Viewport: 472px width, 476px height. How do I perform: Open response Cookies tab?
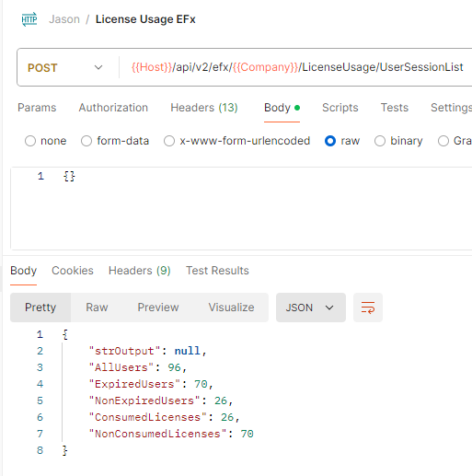[73, 271]
